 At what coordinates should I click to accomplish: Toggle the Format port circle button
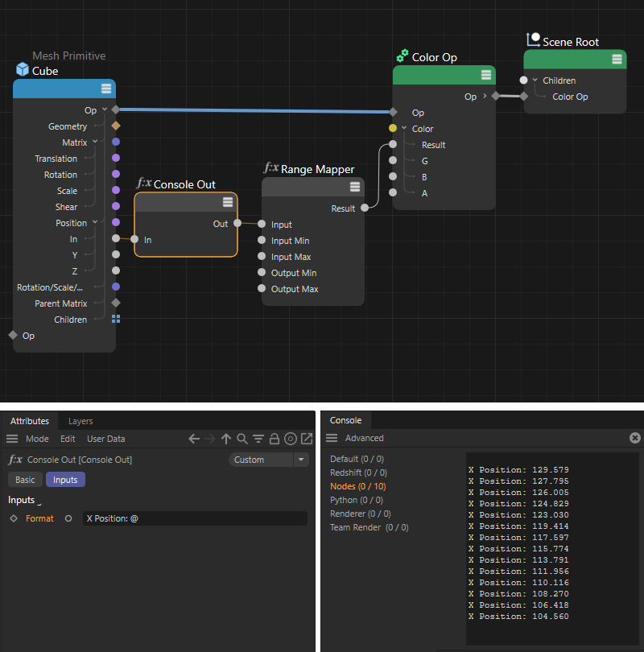click(68, 518)
